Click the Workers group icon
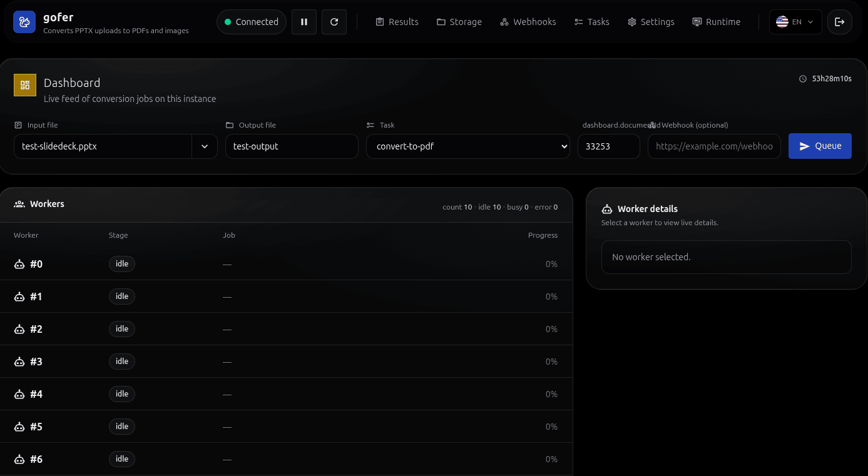Viewport: 868px width, 476px height. 19,204
